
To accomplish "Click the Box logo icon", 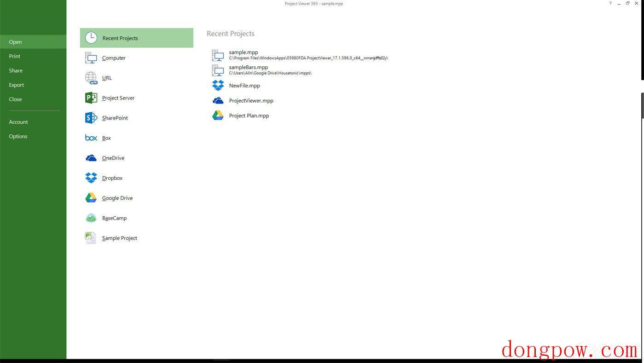I will point(91,138).
